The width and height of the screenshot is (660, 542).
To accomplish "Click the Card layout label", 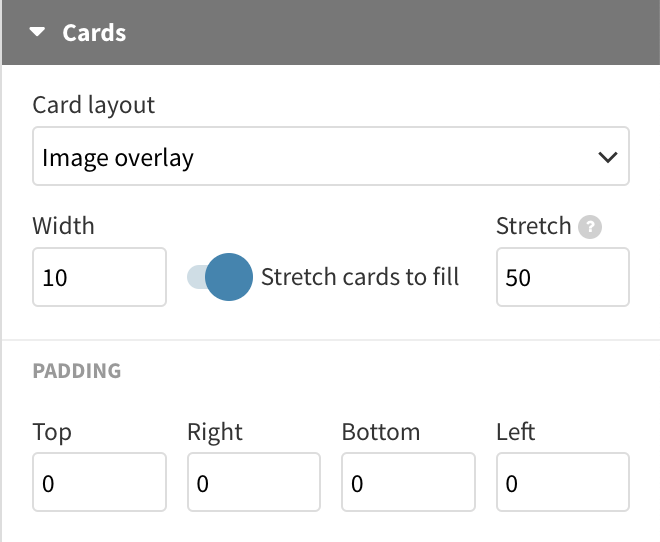I will [94, 105].
